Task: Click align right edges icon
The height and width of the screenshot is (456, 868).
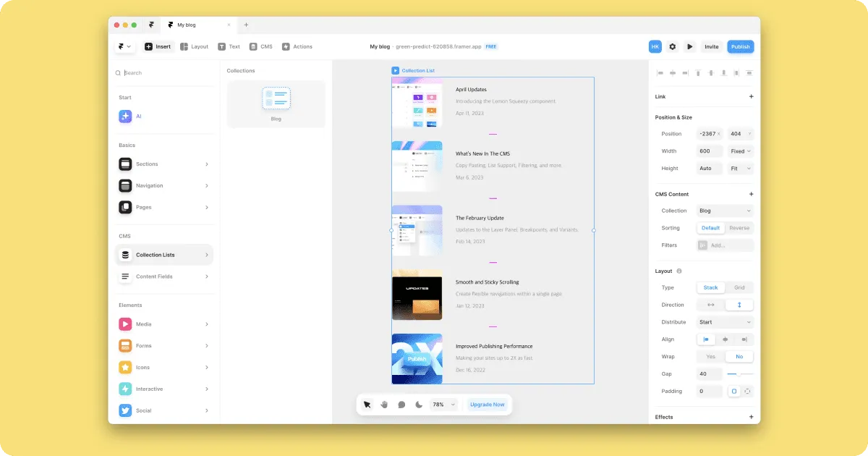Action: [x=686, y=73]
